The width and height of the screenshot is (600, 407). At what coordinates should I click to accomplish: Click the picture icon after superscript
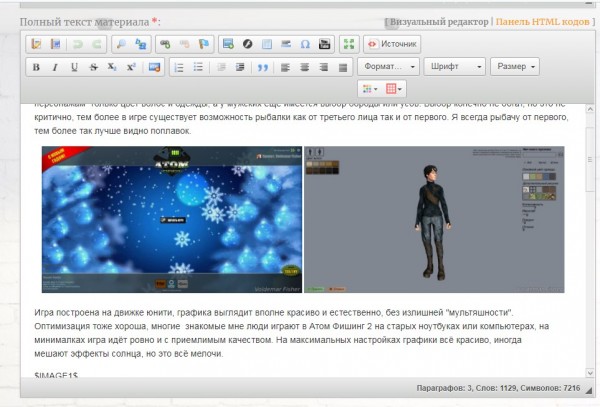(x=155, y=67)
